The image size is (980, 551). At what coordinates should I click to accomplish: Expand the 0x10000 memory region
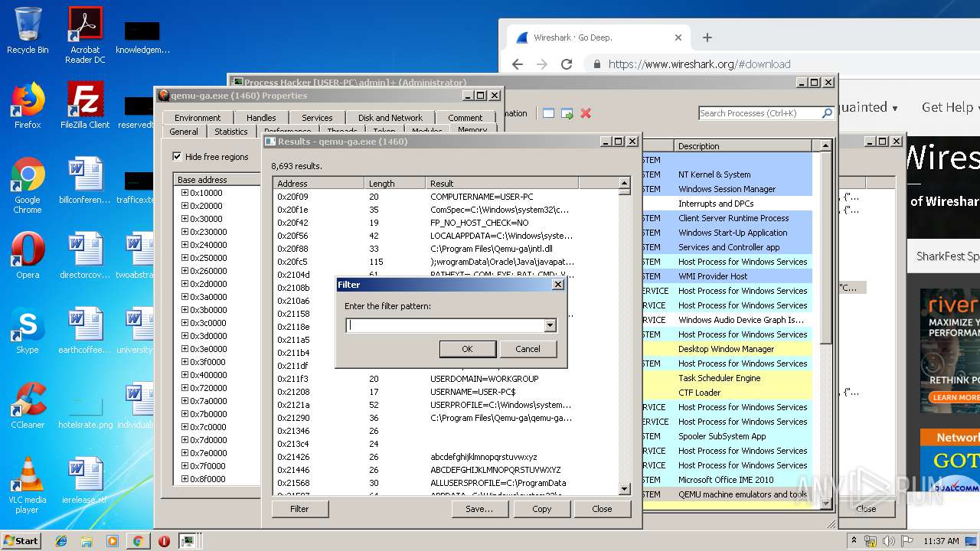(185, 193)
